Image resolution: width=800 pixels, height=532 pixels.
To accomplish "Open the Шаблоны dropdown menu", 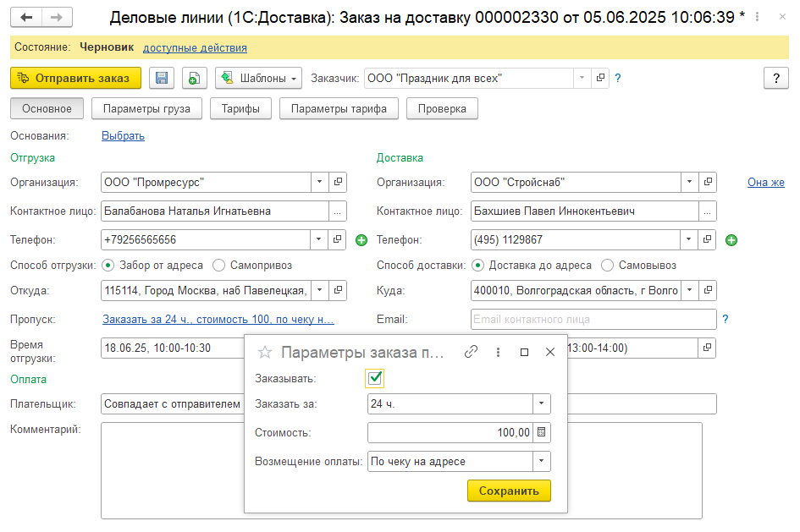I will (258, 78).
